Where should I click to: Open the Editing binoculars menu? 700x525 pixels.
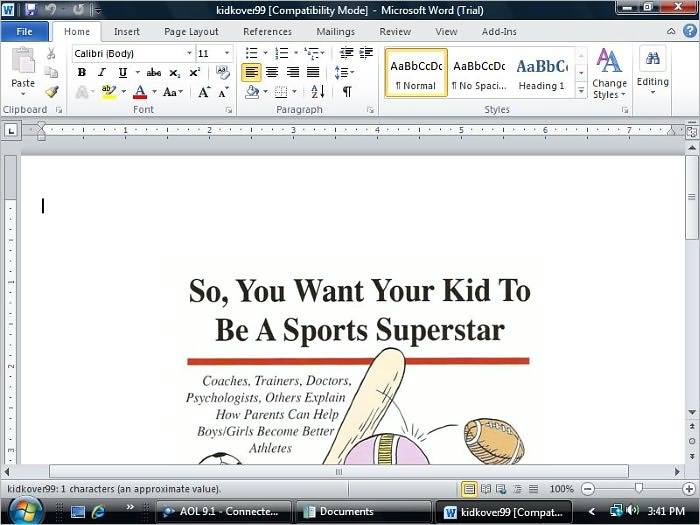click(x=652, y=70)
